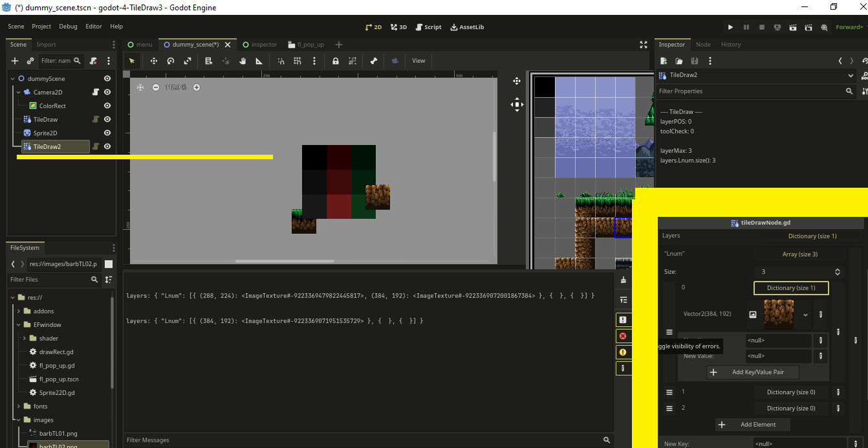Toggle grid snapping in viewport toolbar
The width and height of the screenshot is (868, 448).
298,61
